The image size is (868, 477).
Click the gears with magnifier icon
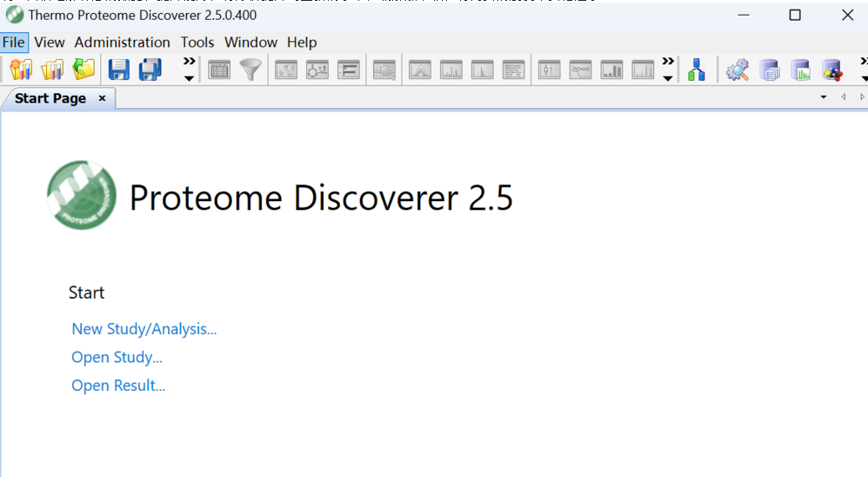(x=738, y=70)
